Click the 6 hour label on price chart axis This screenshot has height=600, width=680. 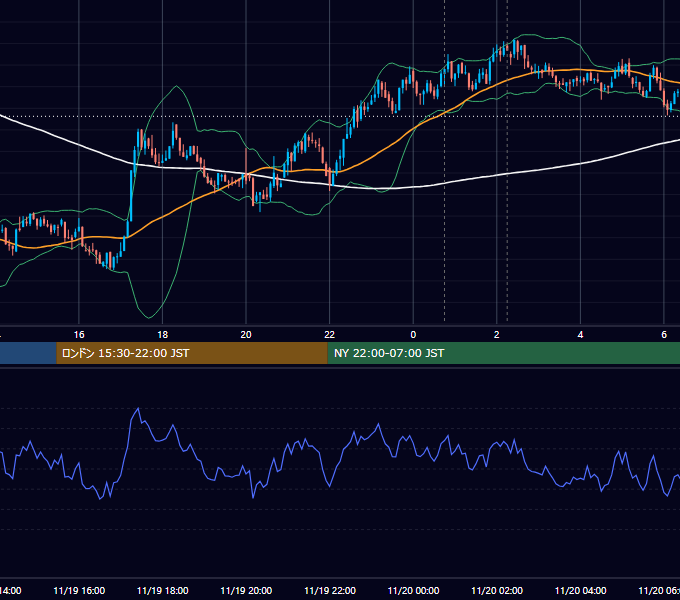664,335
